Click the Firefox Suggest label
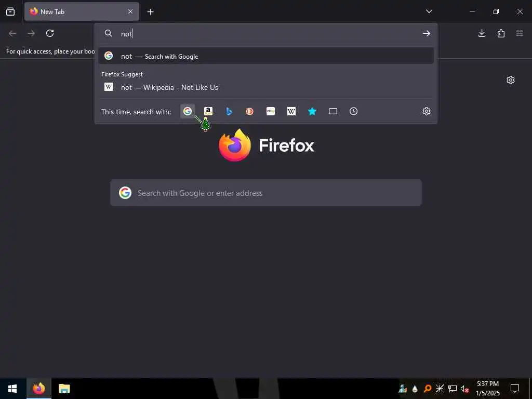 tap(122, 74)
